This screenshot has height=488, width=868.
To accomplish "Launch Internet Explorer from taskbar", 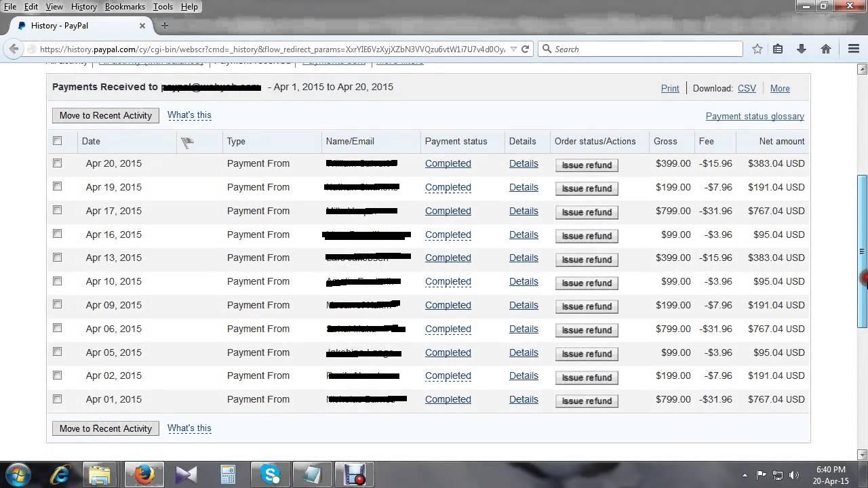I will [x=60, y=475].
